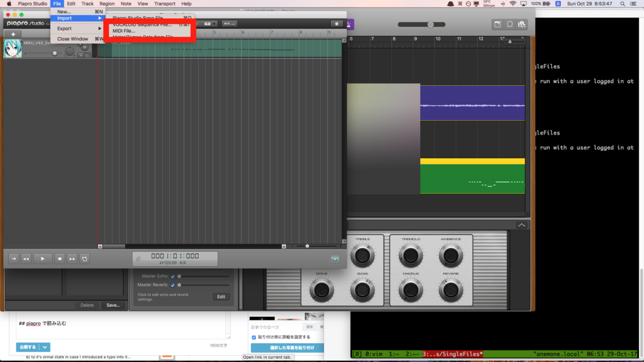Open the Export submenu
This screenshot has height=362, width=644.
click(x=77, y=28)
